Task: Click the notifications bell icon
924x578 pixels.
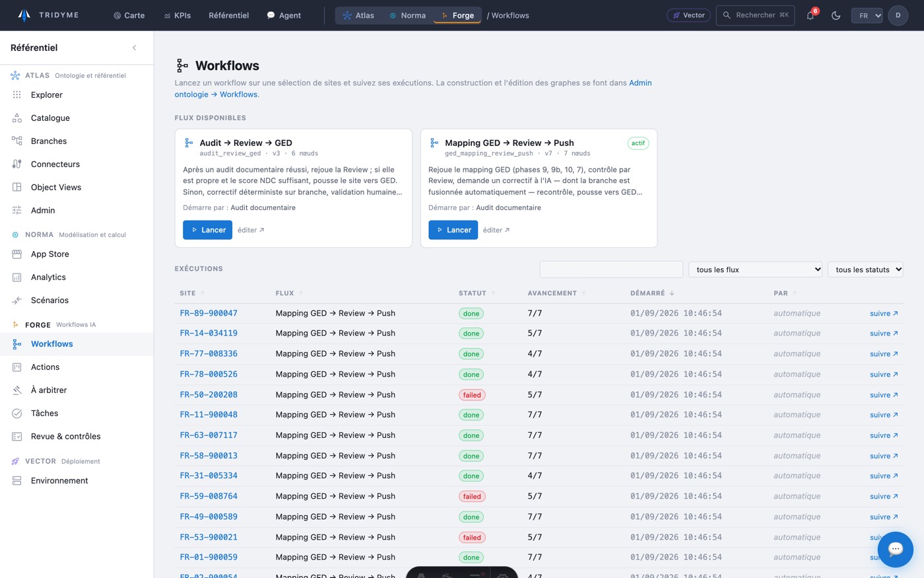Action: [x=810, y=15]
